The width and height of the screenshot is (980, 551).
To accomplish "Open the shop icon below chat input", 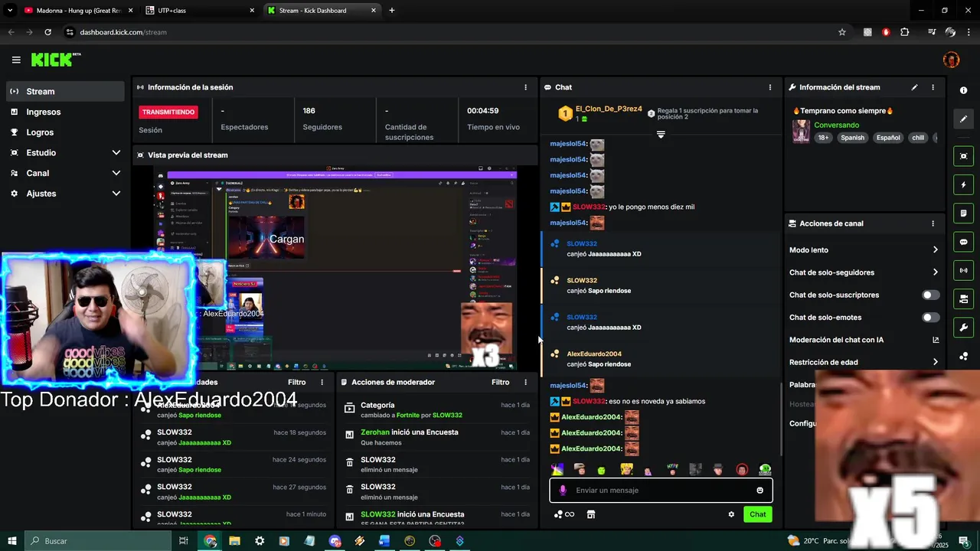I will (x=591, y=514).
